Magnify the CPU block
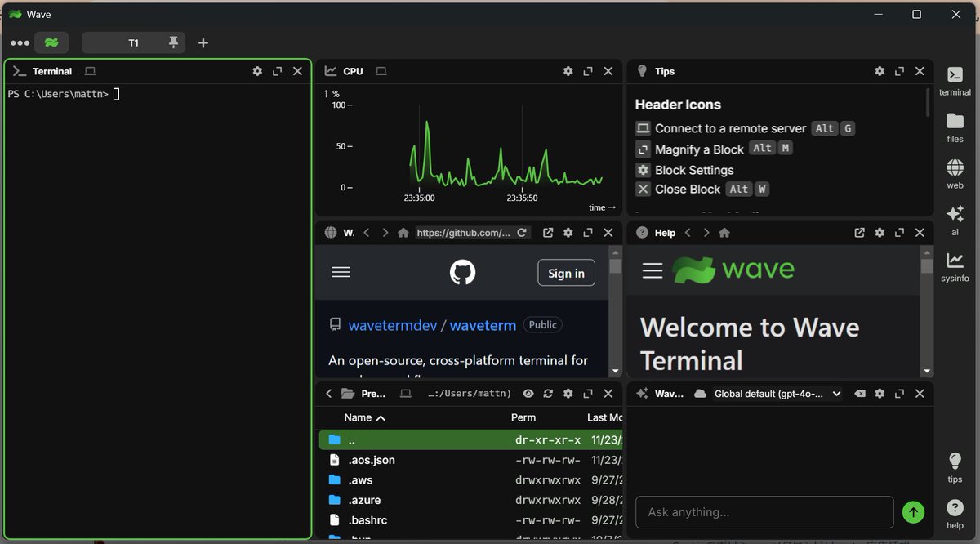The image size is (980, 544). tap(588, 71)
